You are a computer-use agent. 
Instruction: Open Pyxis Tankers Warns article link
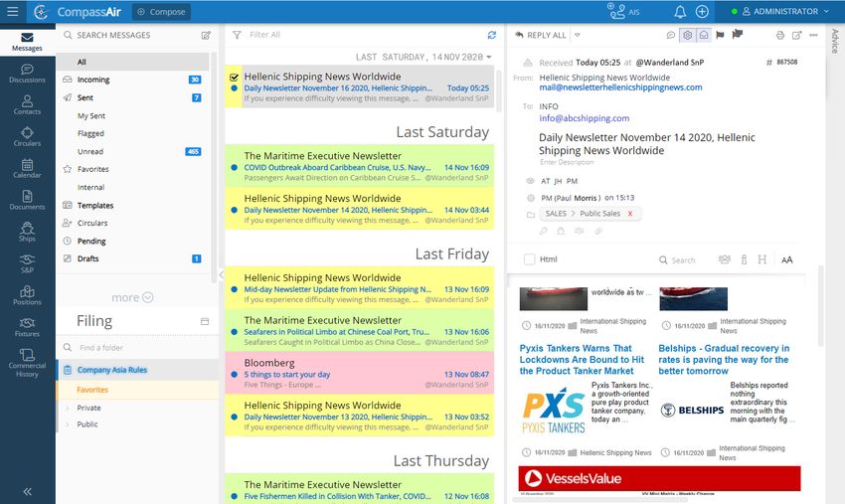[582, 360]
